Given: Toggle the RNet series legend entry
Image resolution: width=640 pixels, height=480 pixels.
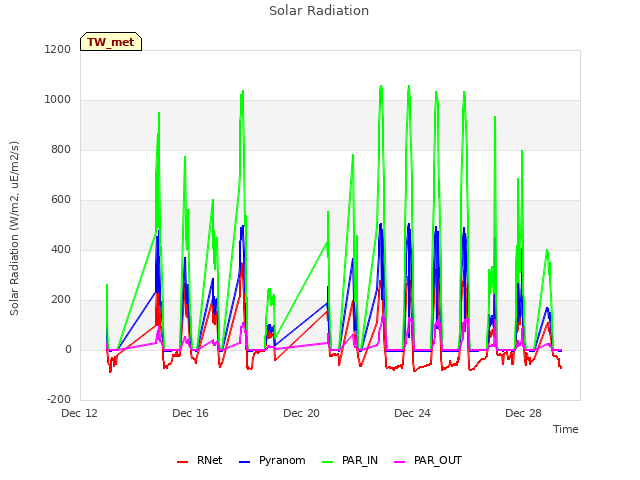Looking at the screenshot, I should pyautogui.click(x=200, y=461).
